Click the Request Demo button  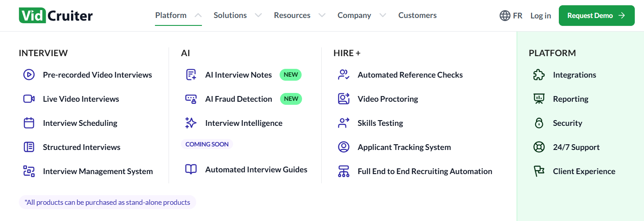click(596, 16)
